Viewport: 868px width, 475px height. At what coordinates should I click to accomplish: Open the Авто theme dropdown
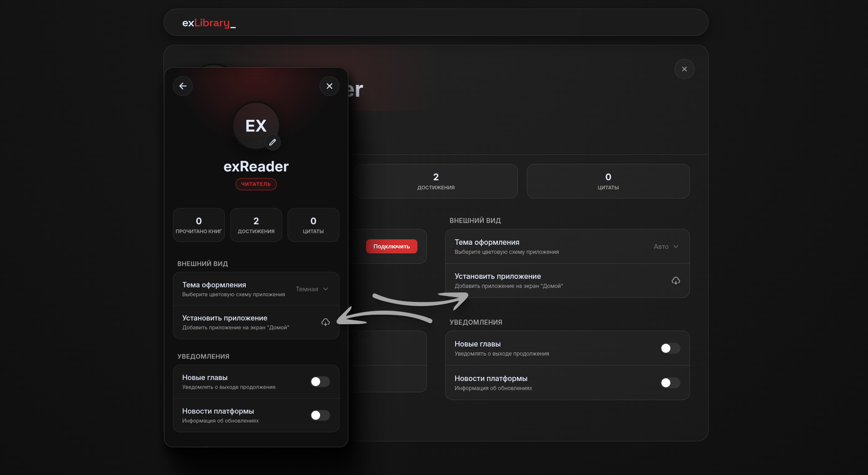coord(666,247)
